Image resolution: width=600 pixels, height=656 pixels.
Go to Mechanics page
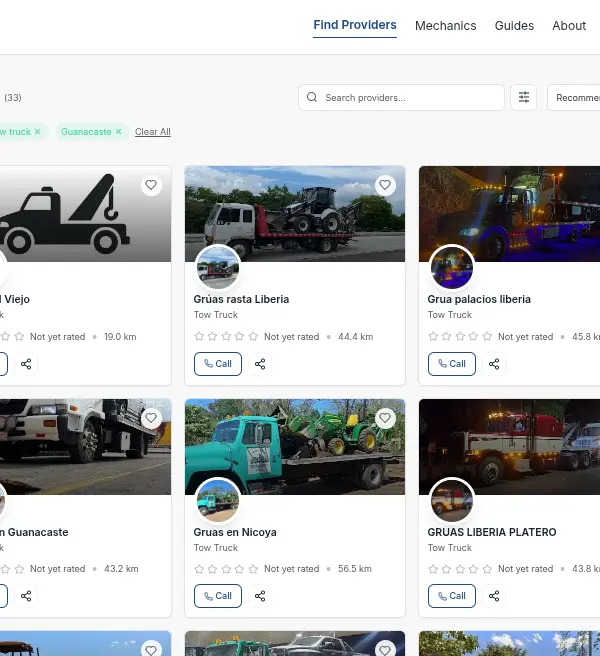click(x=446, y=26)
